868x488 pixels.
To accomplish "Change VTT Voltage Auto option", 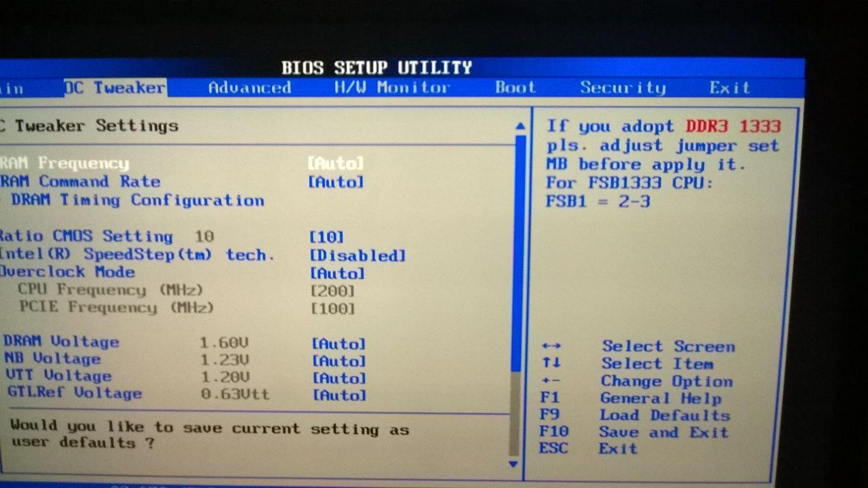I will [x=338, y=378].
